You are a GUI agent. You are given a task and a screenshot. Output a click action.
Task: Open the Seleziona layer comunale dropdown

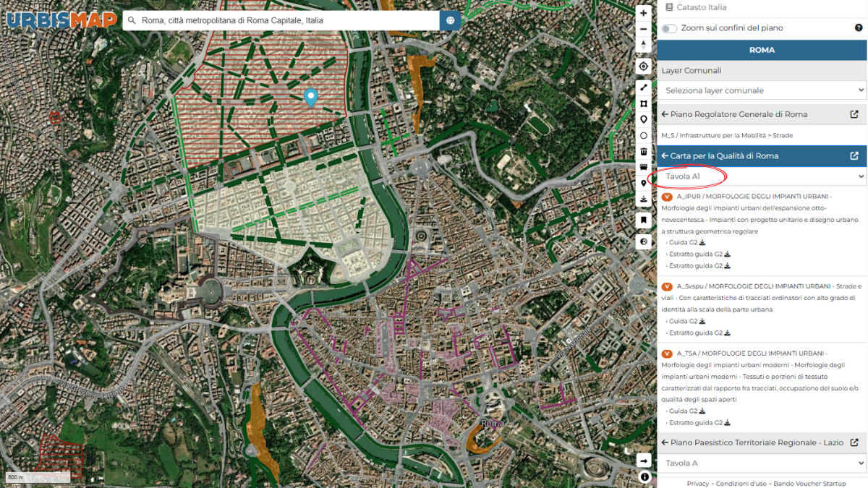click(761, 90)
